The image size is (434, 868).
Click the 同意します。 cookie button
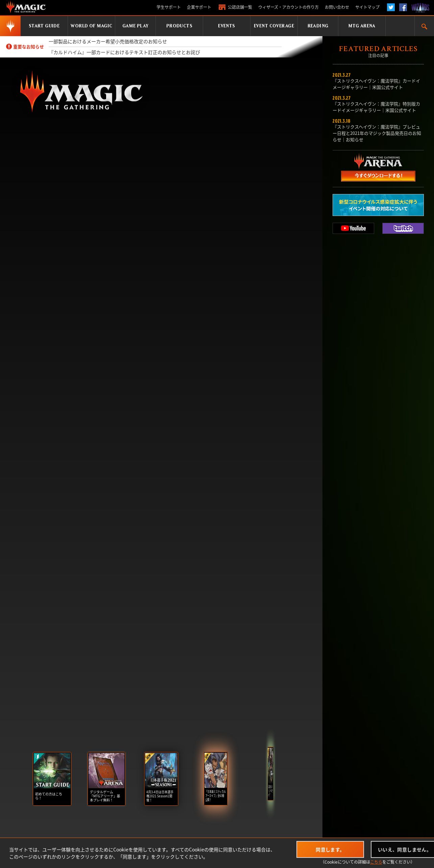(x=330, y=849)
